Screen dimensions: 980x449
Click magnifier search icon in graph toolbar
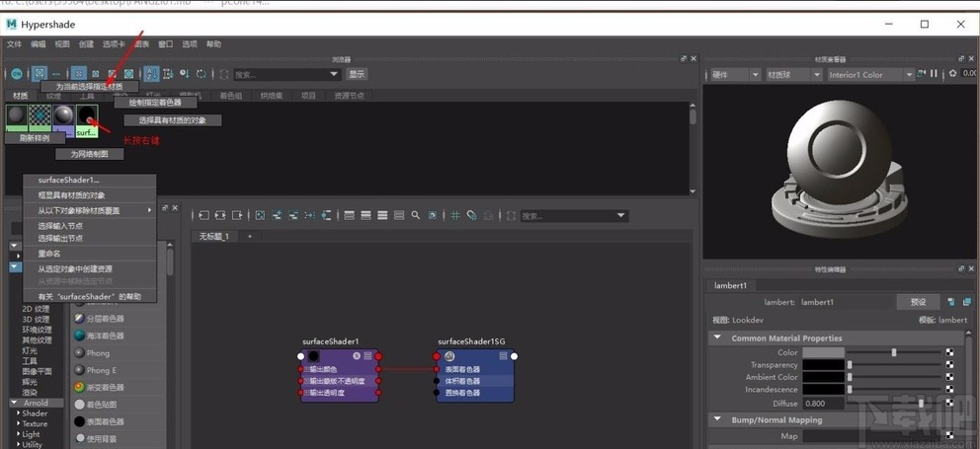click(416, 215)
